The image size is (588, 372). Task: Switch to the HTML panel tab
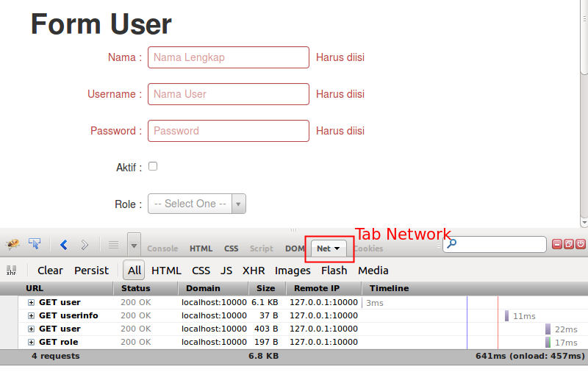click(x=201, y=248)
